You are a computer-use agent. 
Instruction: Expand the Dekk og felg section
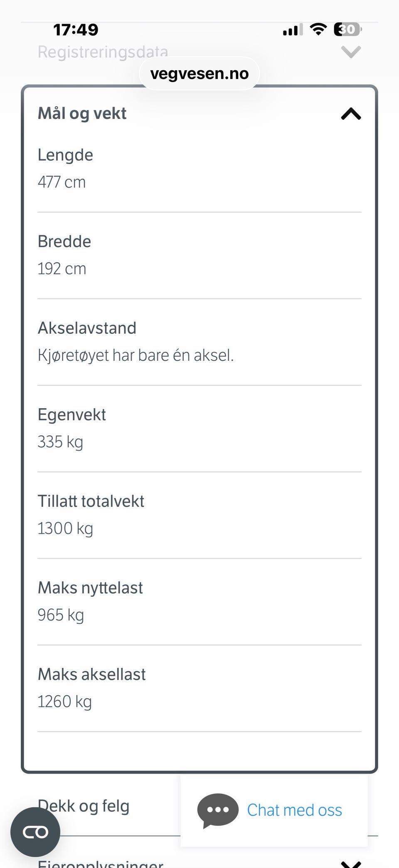(x=84, y=806)
